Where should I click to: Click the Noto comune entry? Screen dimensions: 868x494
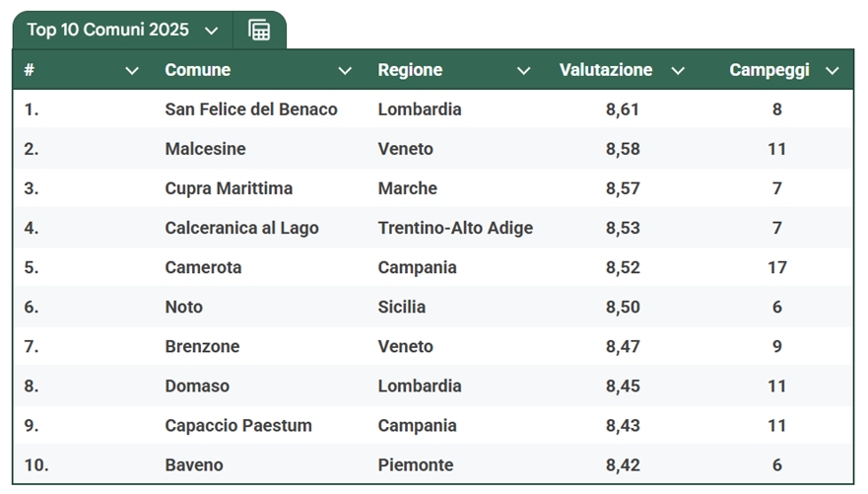coord(184,307)
